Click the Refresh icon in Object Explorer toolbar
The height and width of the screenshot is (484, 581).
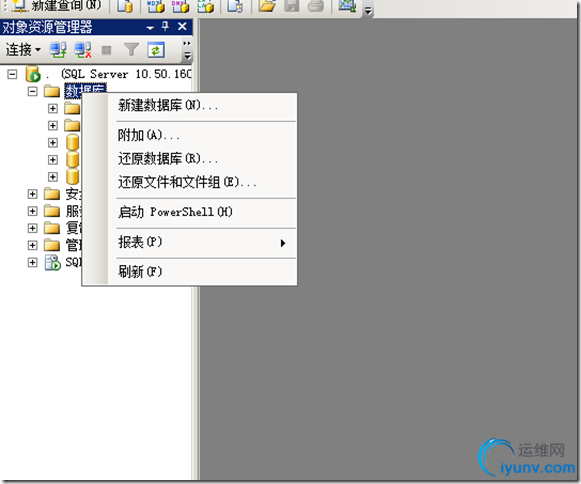click(x=156, y=50)
